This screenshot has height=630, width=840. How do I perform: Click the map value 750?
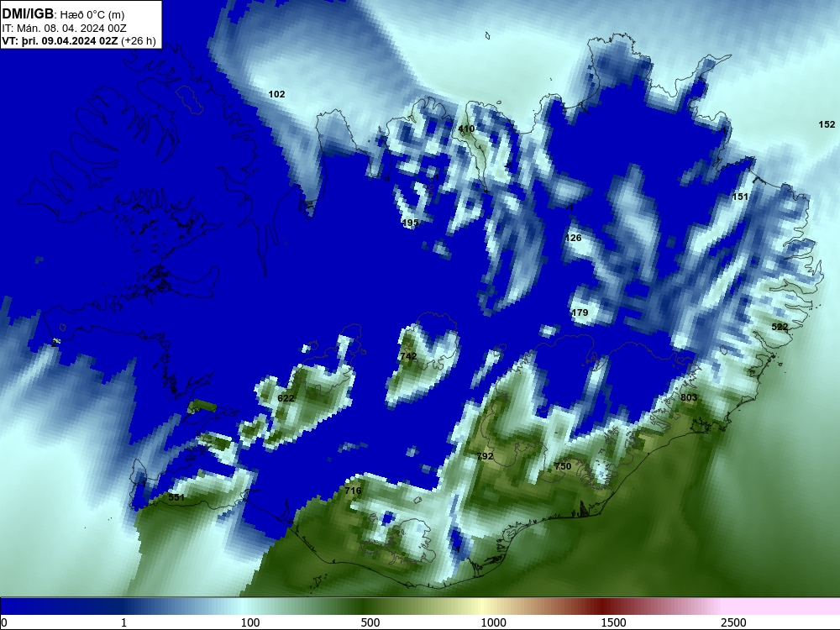pyautogui.click(x=563, y=466)
